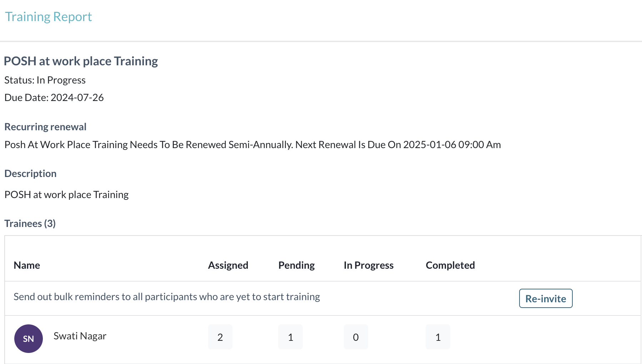Click the Pending column header
The width and height of the screenshot is (642, 364).
pos(296,265)
